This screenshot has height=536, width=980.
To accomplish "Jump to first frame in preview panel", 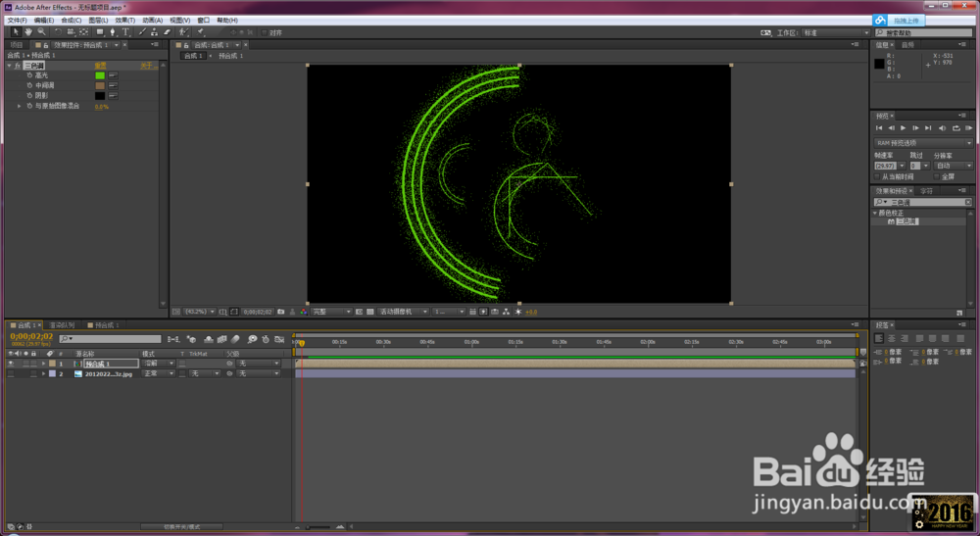I will [879, 128].
